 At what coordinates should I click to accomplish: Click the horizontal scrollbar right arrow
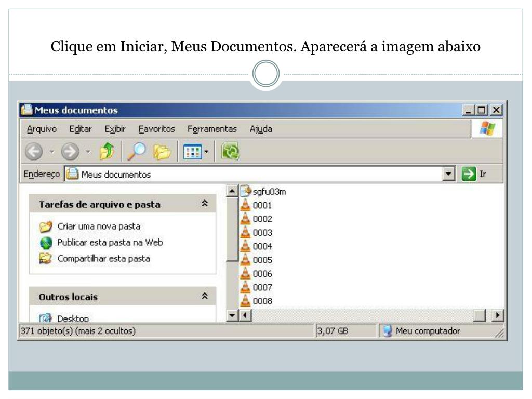tap(497, 315)
